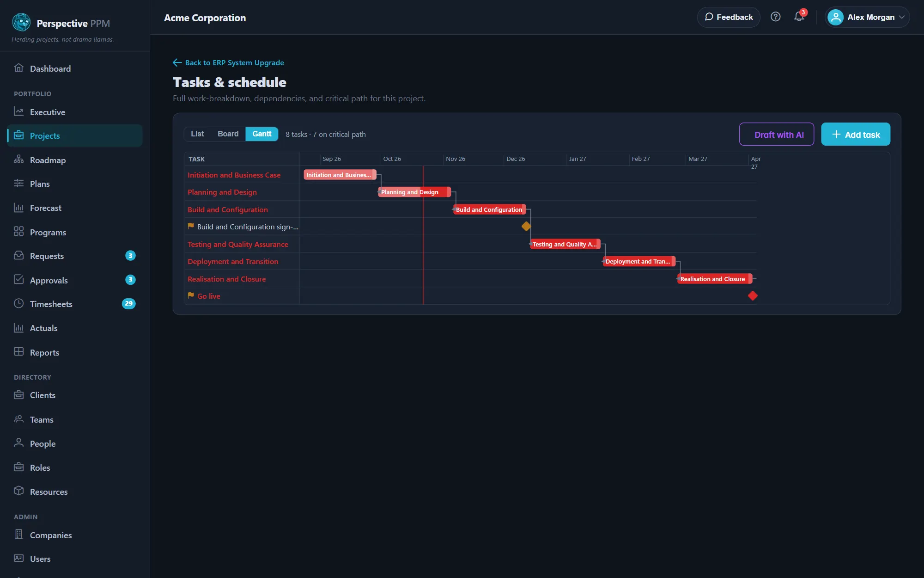Open the notifications bell icon
924x578 pixels.
coord(799,17)
